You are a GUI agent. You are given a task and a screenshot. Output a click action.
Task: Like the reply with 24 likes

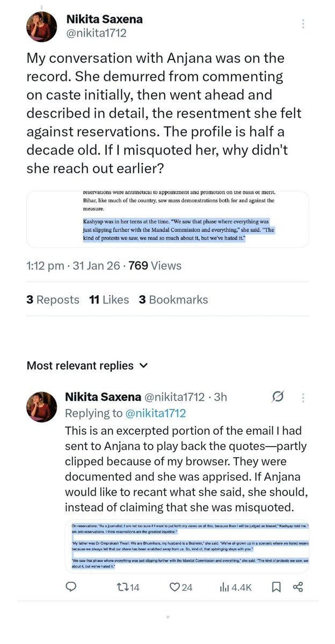pyautogui.click(x=180, y=587)
